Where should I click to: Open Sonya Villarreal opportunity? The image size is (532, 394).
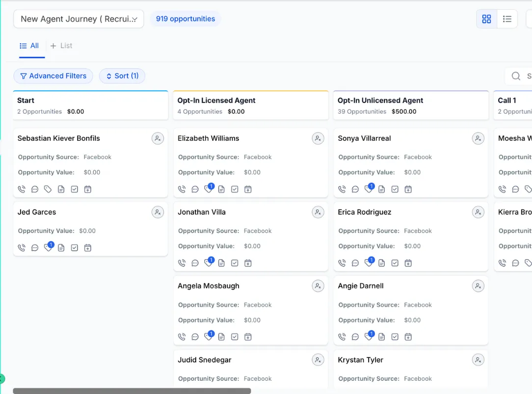coord(364,138)
